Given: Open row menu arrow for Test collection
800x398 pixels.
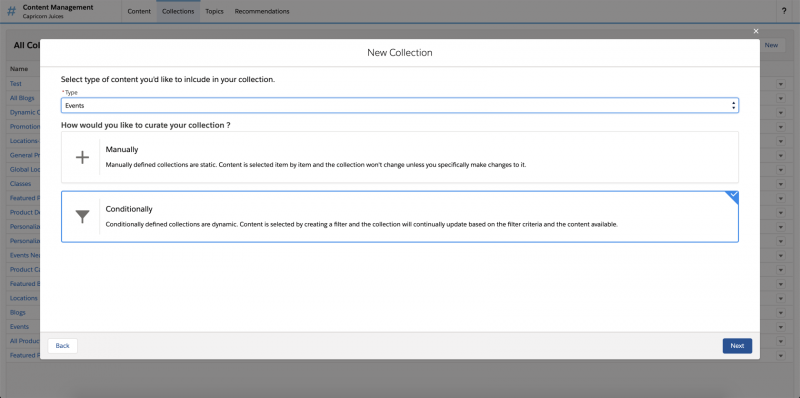Looking at the screenshot, I should tap(781, 84).
